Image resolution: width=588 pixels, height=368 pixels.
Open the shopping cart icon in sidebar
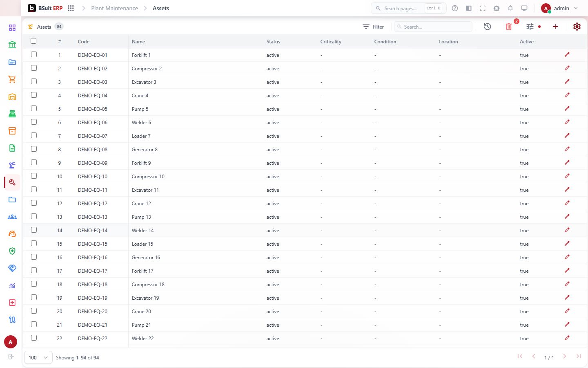tap(12, 79)
